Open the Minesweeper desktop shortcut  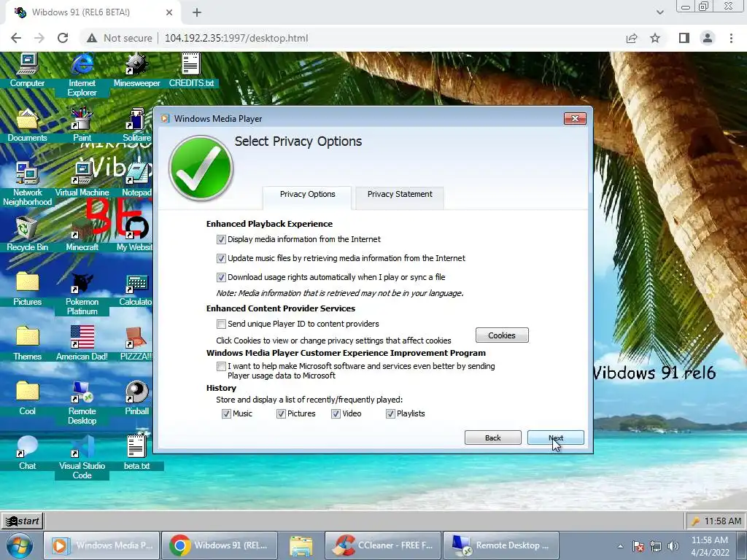pos(136,71)
